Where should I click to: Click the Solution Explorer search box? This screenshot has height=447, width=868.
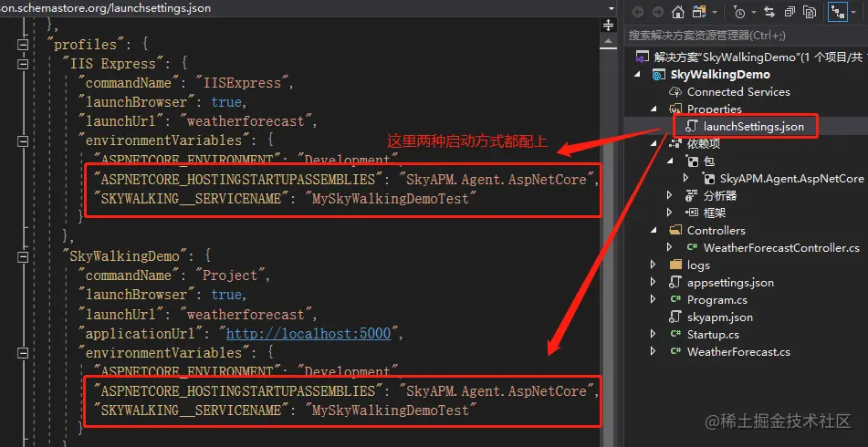[x=746, y=36]
